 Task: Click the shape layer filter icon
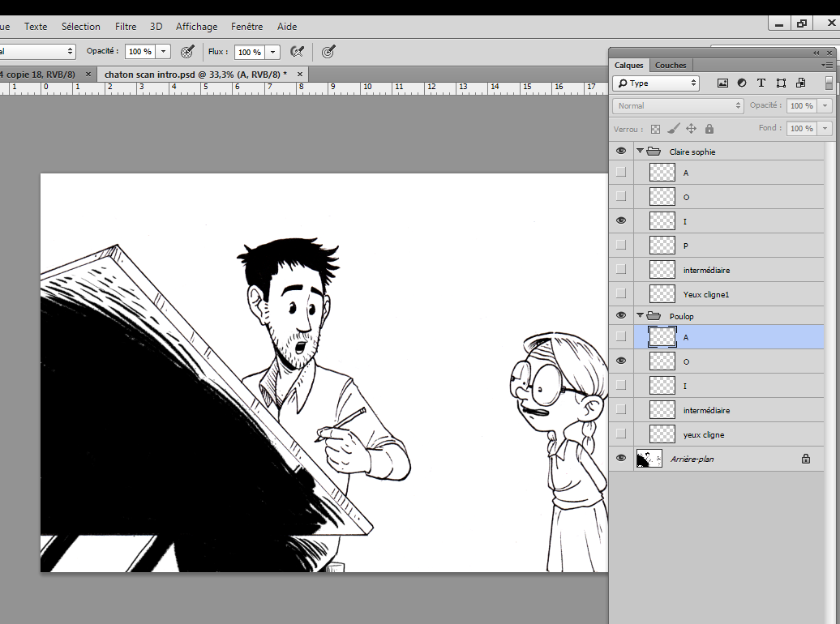click(x=781, y=83)
